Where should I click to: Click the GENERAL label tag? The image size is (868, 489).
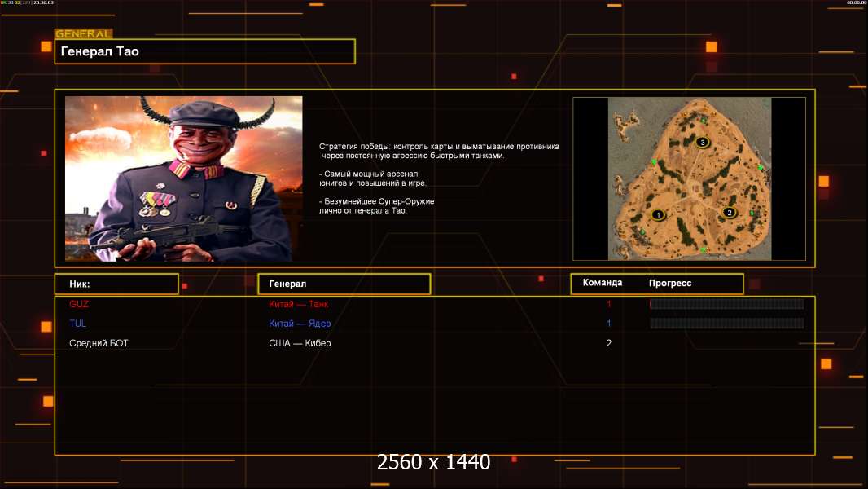84,33
